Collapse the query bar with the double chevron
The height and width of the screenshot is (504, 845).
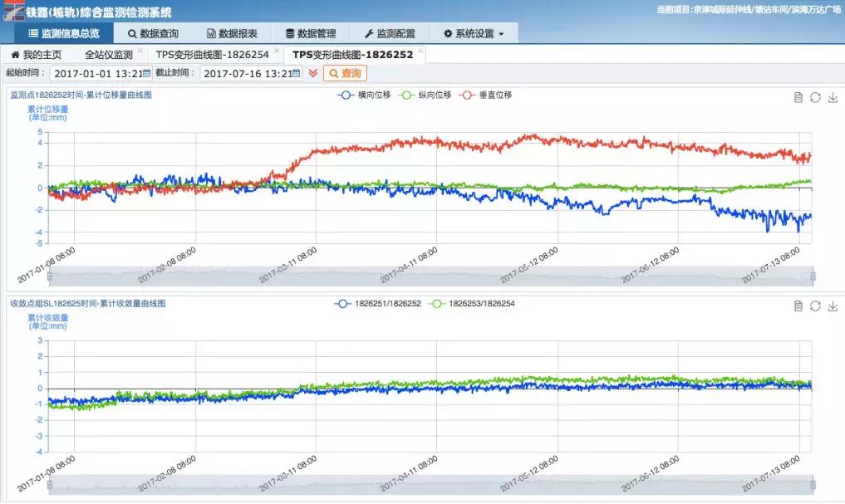tap(312, 73)
